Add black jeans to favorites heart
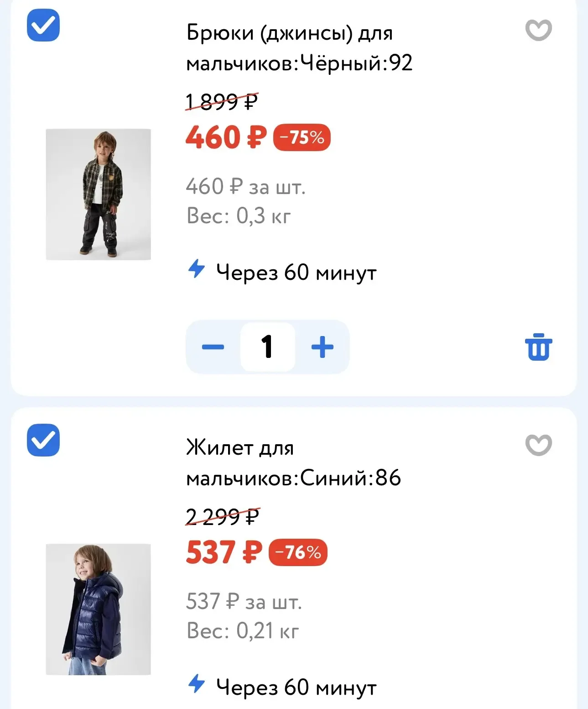This screenshot has height=709, width=588. point(538,30)
